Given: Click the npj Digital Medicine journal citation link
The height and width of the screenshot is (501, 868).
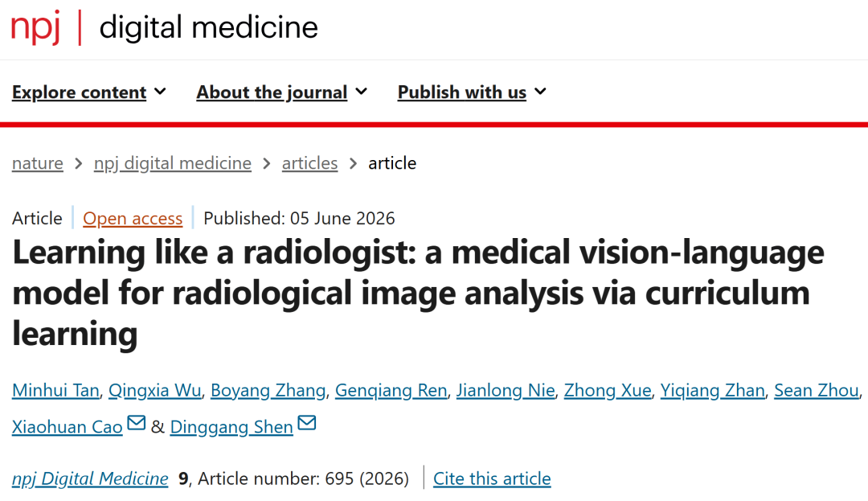Looking at the screenshot, I should tap(90, 478).
